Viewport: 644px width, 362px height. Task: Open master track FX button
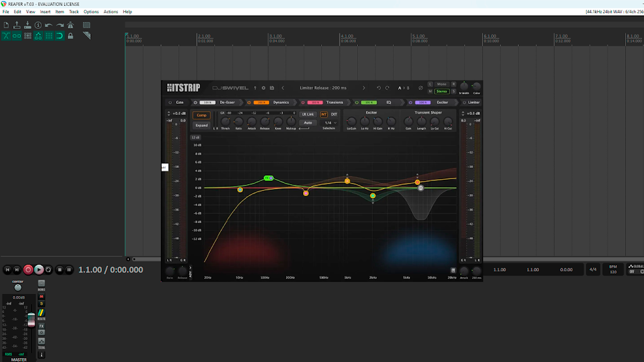coord(42,326)
